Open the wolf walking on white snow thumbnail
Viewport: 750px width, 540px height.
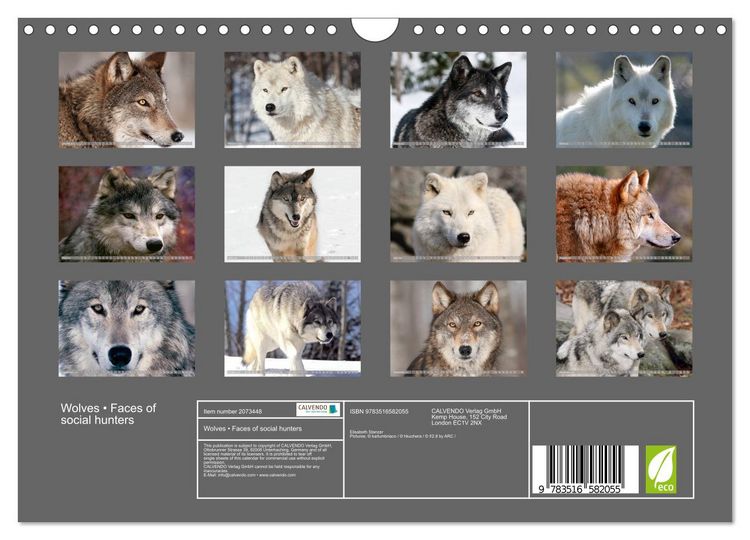(292, 214)
